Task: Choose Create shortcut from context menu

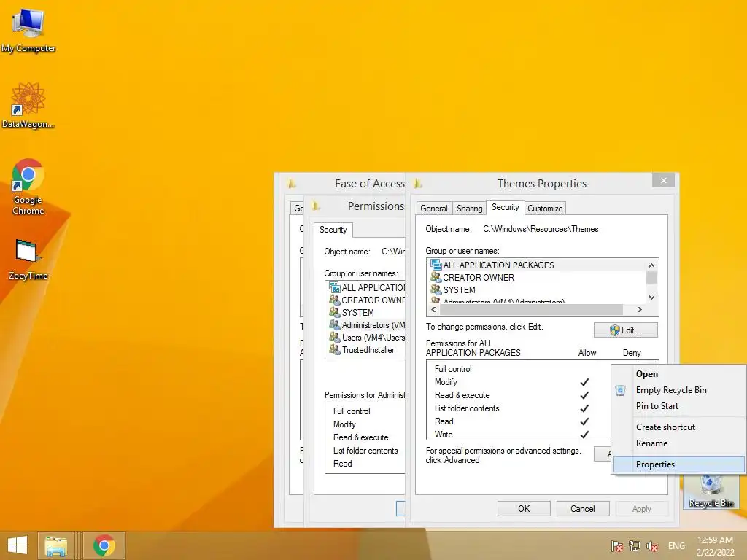Action: [678, 427]
